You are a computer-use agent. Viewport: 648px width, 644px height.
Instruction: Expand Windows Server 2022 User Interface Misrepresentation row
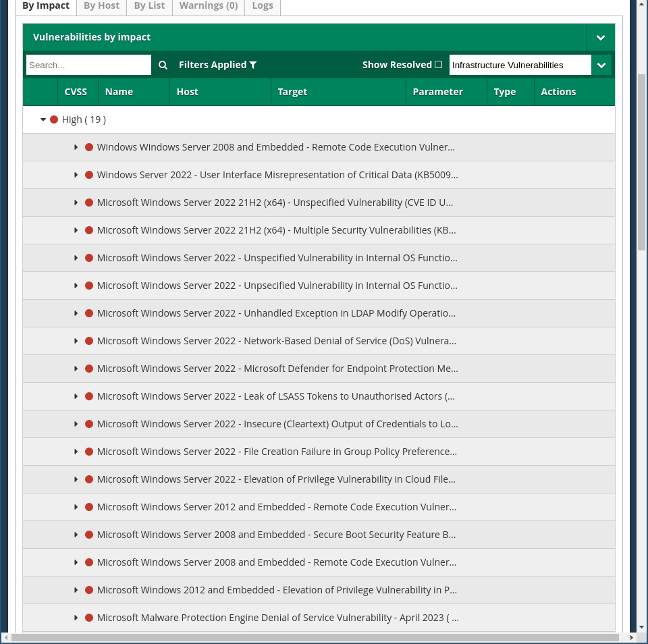point(76,175)
